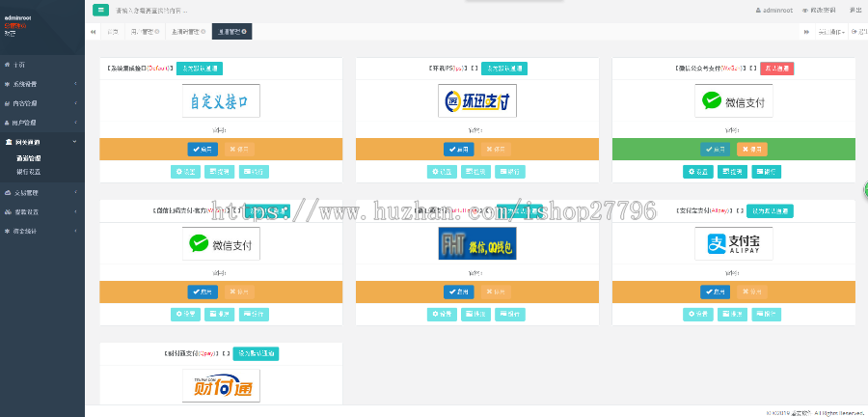Disable the custom interface 自定义接口 channel
The image size is (868, 417).
click(239, 149)
